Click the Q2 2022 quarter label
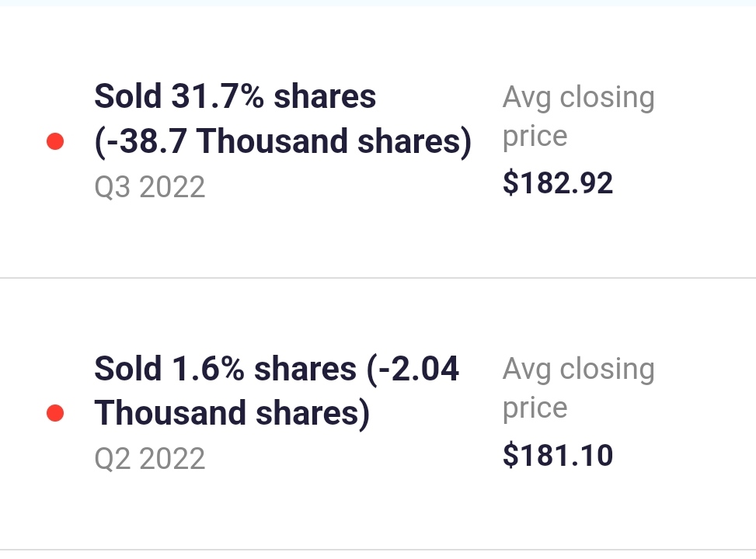756x559 pixels. pyautogui.click(x=149, y=459)
